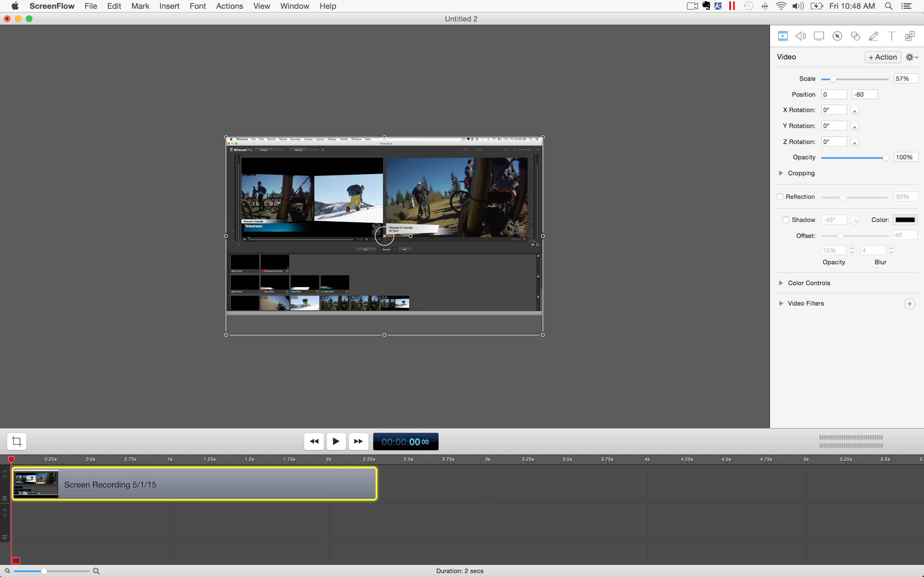Expand the Cropping section
Screen dimensions: 924x577
point(781,173)
